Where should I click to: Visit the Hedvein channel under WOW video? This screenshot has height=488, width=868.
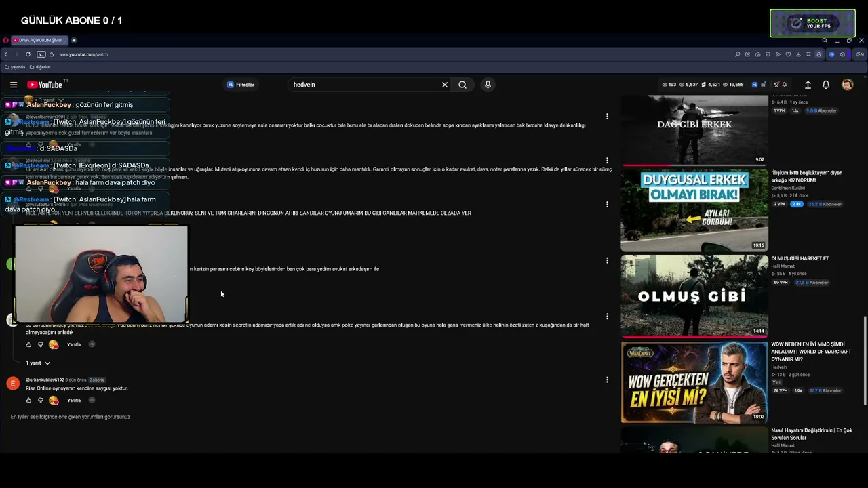pos(779,367)
